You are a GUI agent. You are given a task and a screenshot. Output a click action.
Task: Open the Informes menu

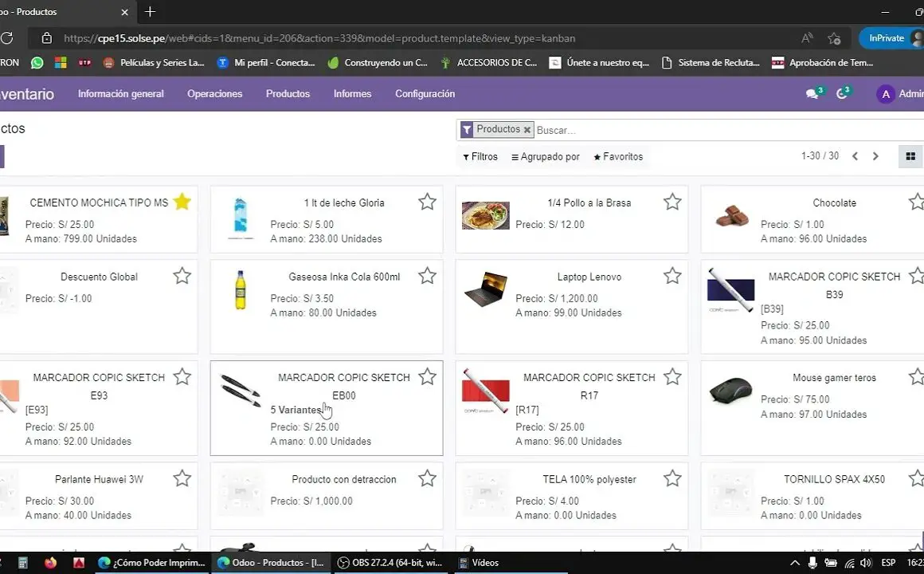click(352, 94)
